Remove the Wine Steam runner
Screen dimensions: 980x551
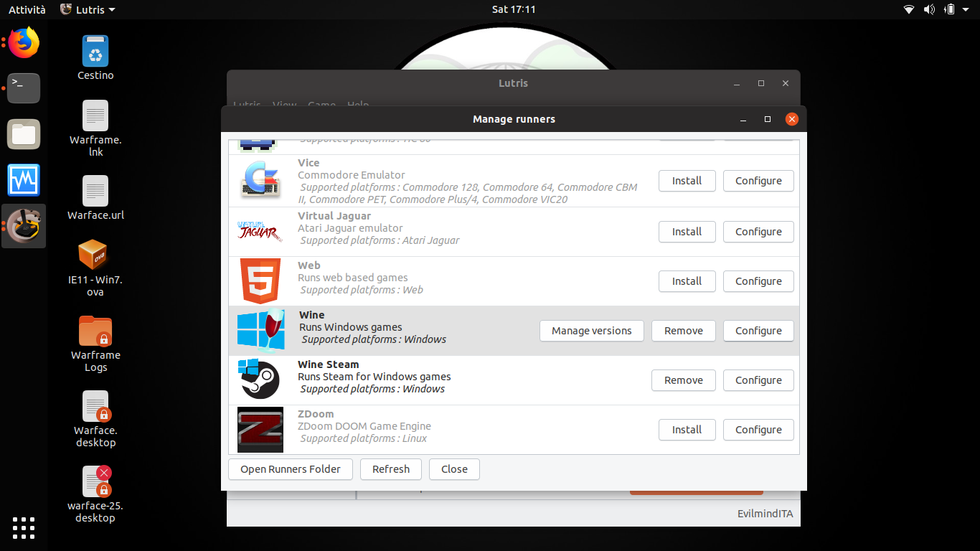point(684,380)
